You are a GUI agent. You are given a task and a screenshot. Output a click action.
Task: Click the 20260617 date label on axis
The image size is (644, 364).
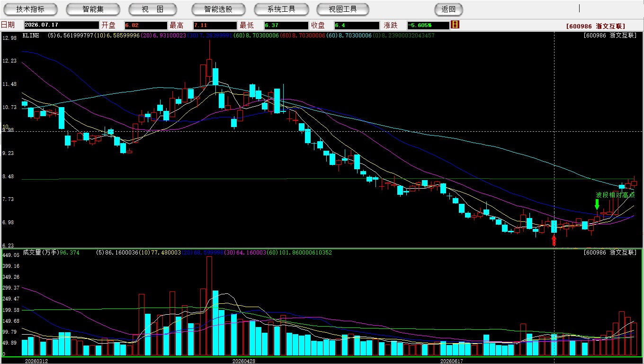[x=451, y=361]
